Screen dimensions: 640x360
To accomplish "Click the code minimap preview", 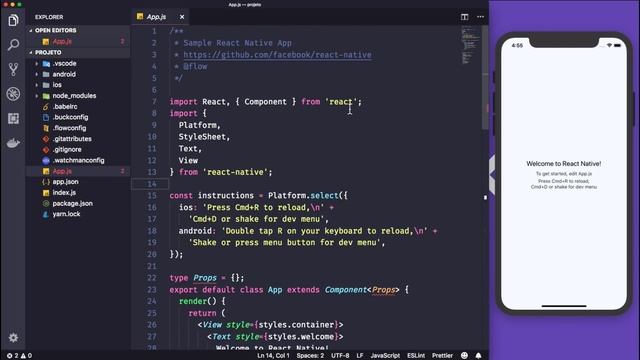I will coord(470,45).
